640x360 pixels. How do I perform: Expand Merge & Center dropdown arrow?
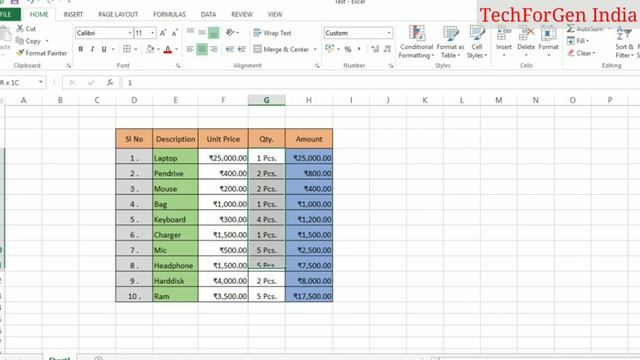[x=315, y=49]
